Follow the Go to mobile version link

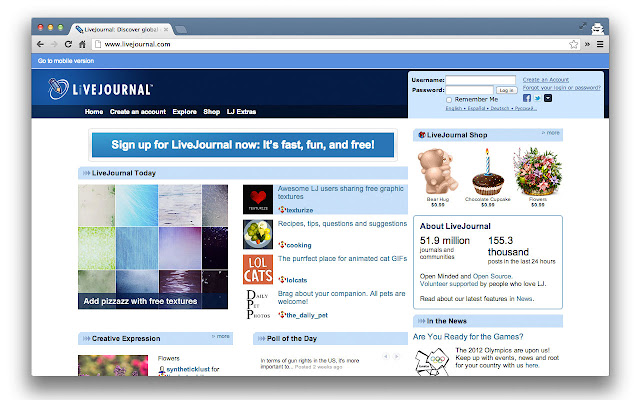(66, 61)
